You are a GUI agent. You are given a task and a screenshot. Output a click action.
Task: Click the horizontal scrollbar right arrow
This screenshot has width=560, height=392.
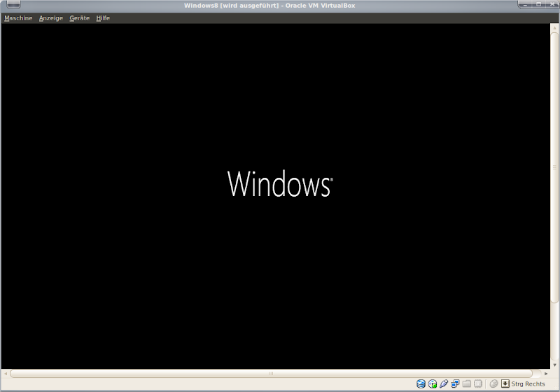pos(546,373)
